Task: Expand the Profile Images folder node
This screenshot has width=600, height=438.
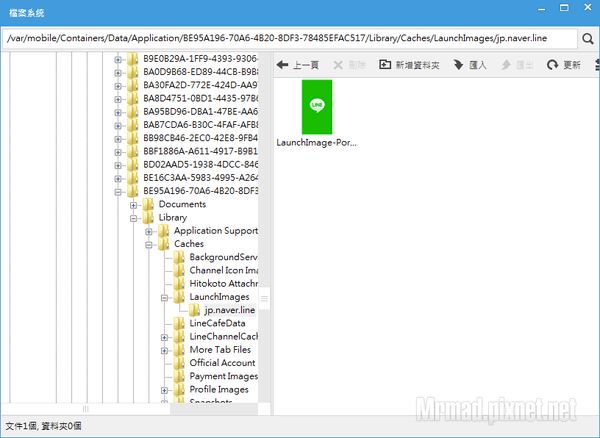Action: 164,390
